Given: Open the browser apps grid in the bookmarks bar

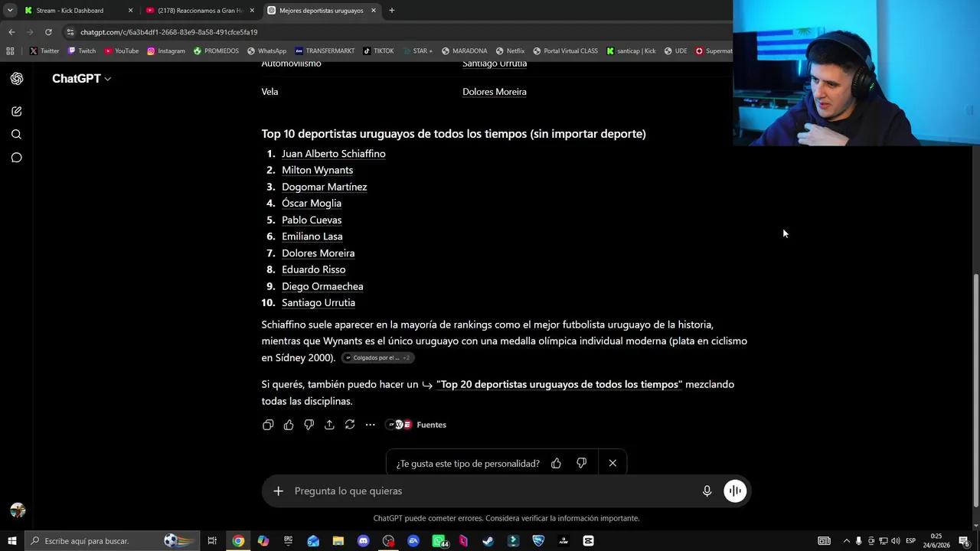Looking at the screenshot, I should pos(10,51).
